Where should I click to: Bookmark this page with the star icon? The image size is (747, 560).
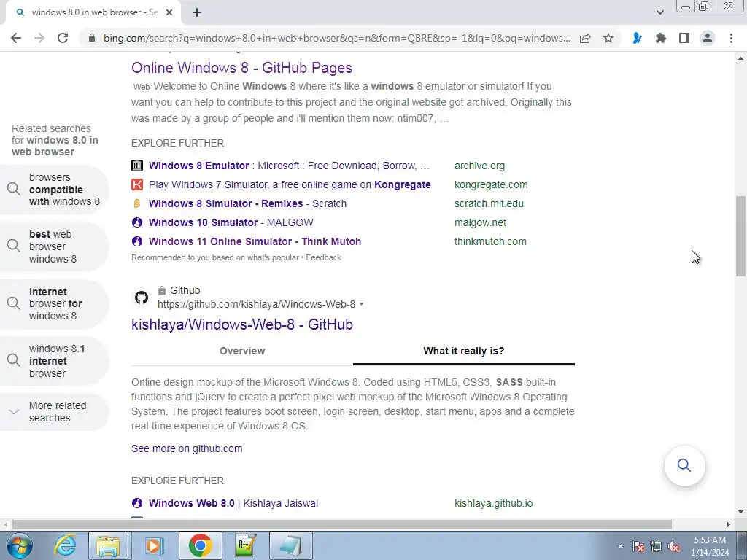(608, 38)
